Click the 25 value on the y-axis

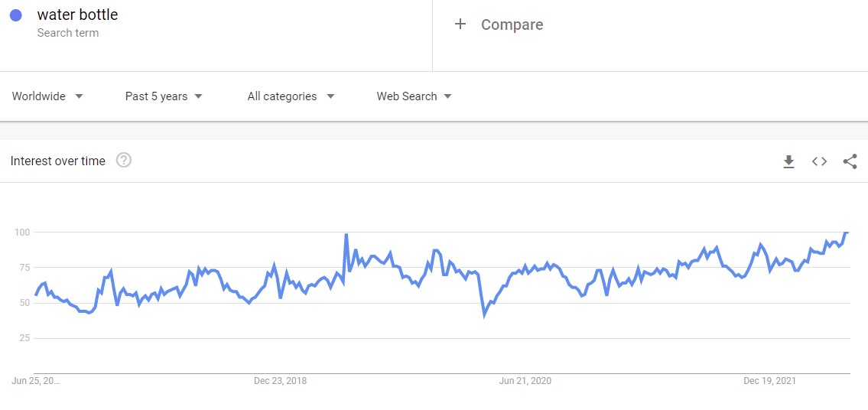click(23, 338)
